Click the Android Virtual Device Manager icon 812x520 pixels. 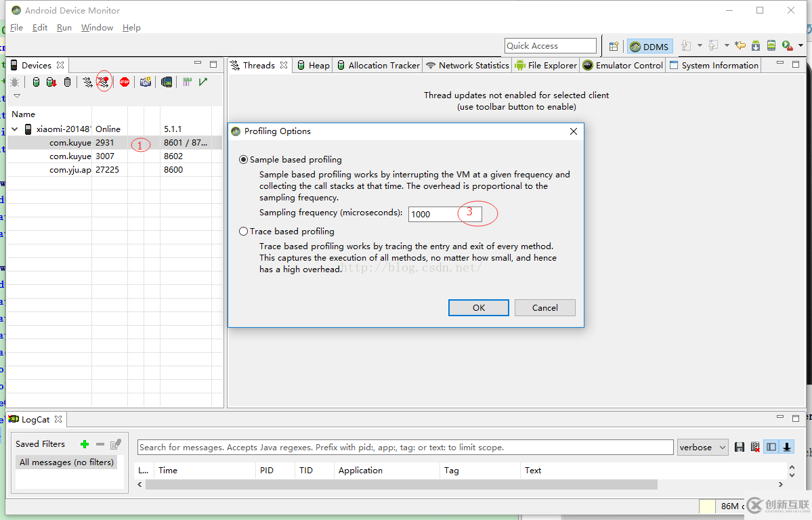coord(771,46)
